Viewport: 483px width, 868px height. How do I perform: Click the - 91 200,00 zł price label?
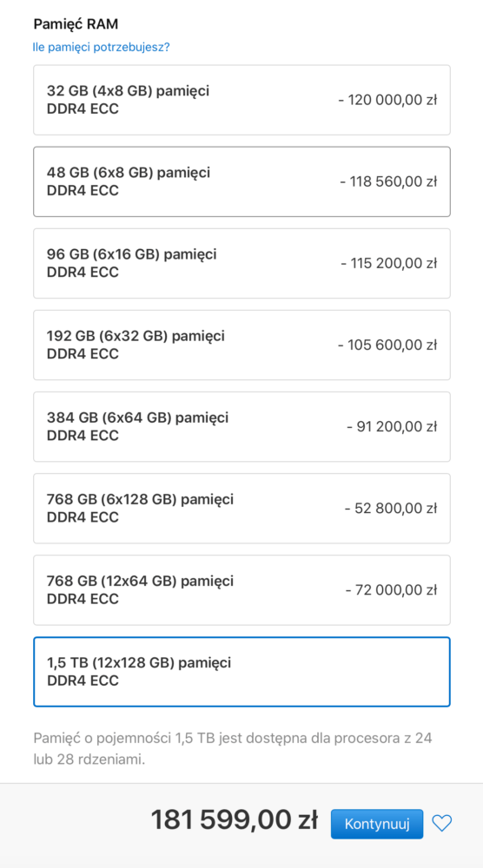tap(392, 427)
